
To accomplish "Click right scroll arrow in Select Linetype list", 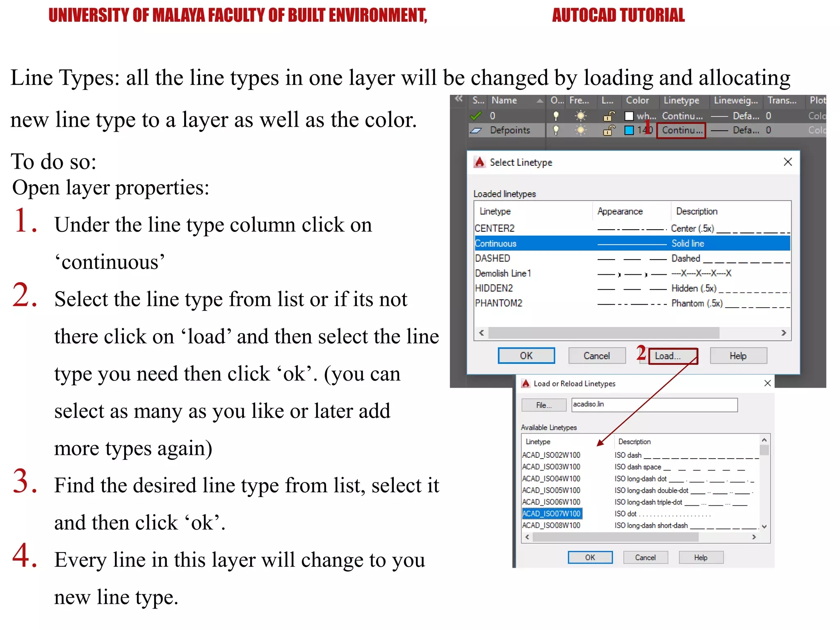I will click(x=783, y=333).
